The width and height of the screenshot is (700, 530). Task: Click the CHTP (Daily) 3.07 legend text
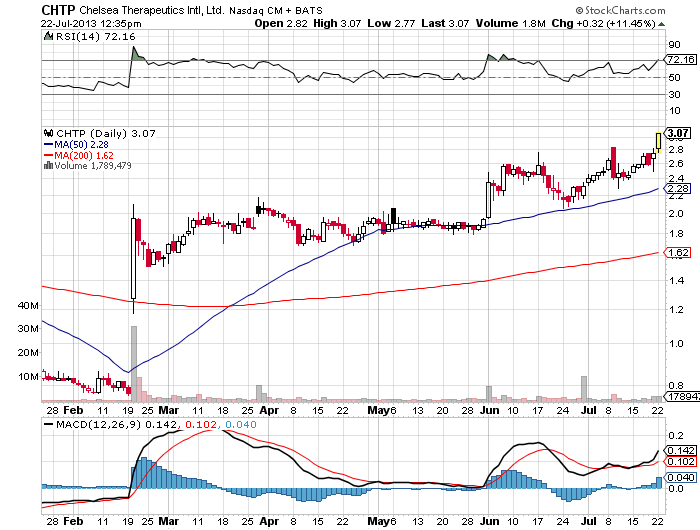tap(106, 133)
